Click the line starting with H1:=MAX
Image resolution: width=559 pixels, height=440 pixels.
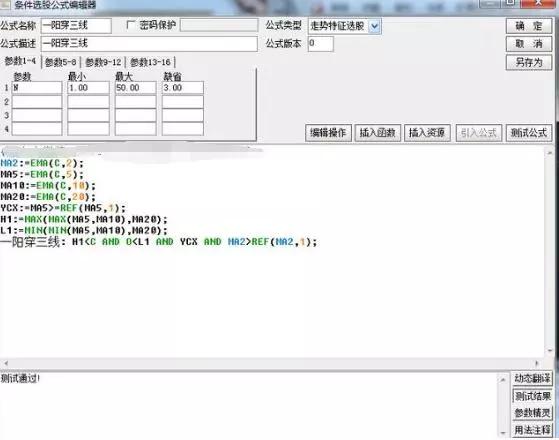click(84, 219)
